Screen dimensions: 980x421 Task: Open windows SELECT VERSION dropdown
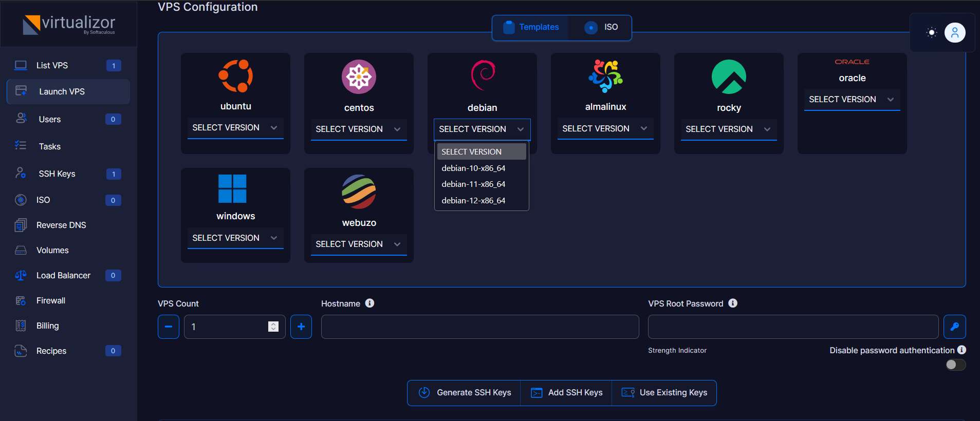[235, 238]
